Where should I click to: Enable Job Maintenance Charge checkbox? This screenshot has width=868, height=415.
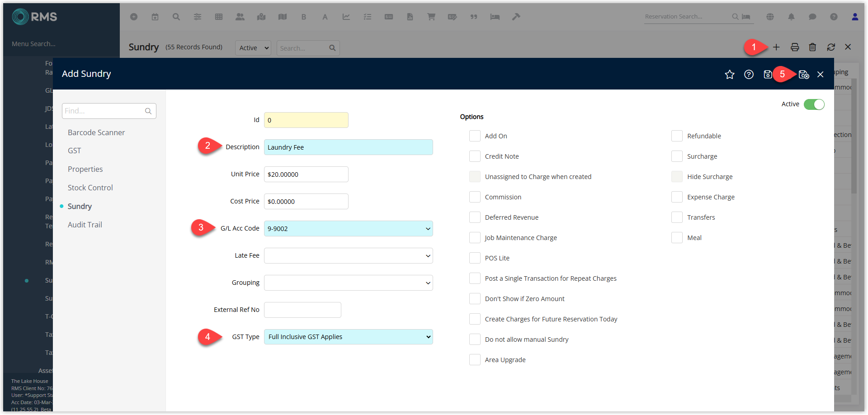point(475,238)
